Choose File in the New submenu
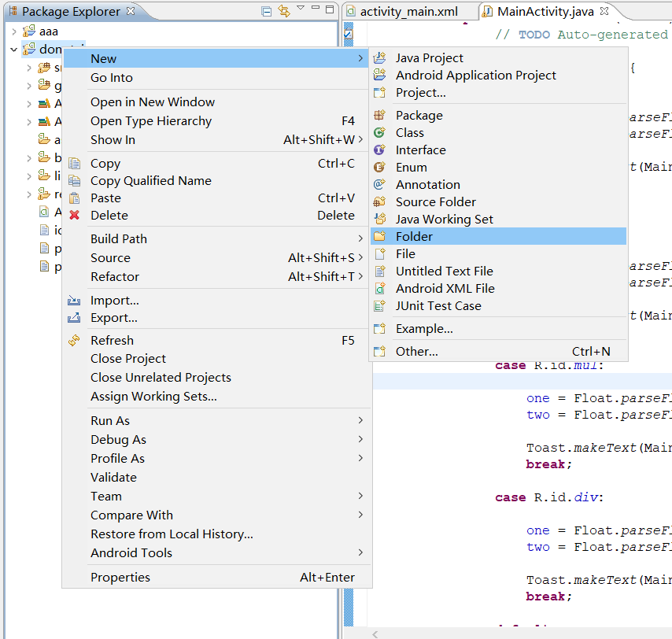The height and width of the screenshot is (639, 672). point(498,254)
